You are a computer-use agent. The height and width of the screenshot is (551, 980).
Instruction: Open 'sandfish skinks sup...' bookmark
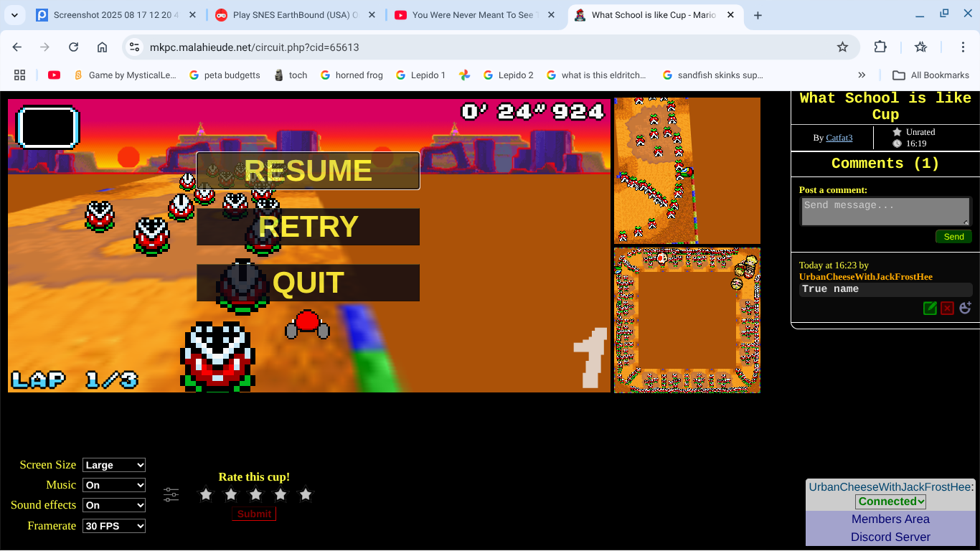coord(712,75)
